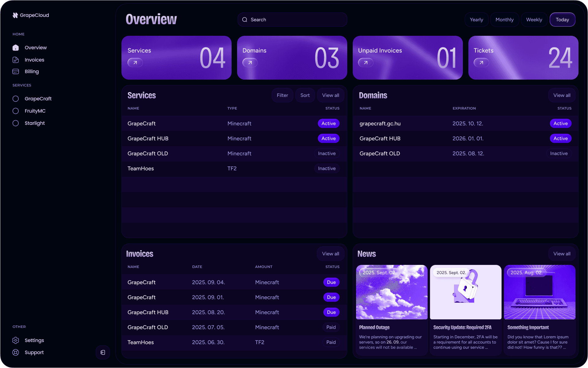Viewport: 588px width, 368px height.
Task: Click the Invoices document icon in sidebar
Action: pyautogui.click(x=16, y=60)
